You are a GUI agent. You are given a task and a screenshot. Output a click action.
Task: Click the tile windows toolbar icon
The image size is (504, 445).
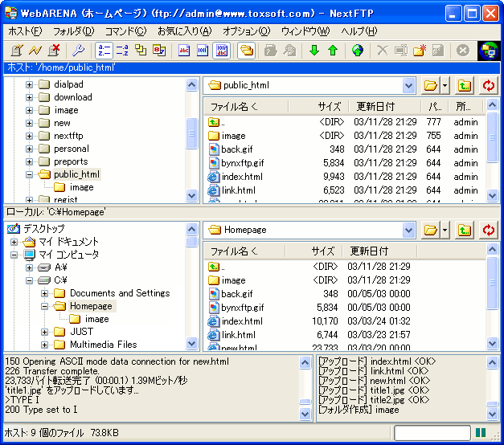point(141,51)
